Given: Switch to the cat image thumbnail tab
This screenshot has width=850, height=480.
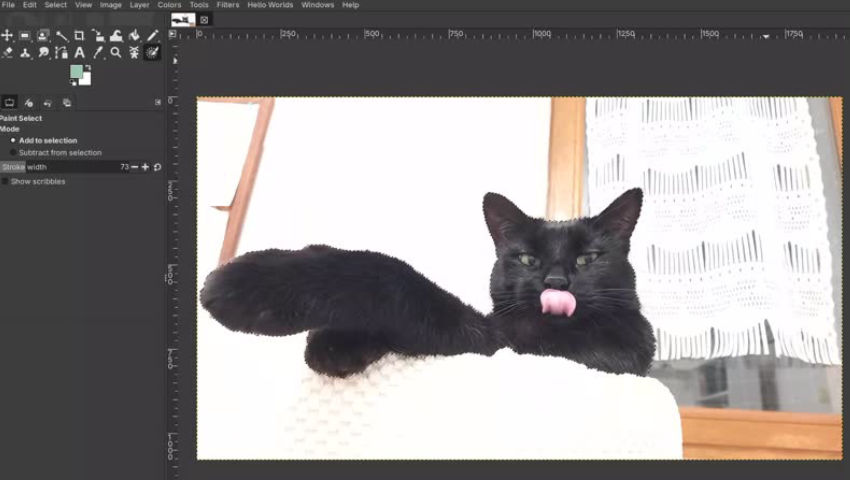Looking at the screenshot, I should (183, 19).
